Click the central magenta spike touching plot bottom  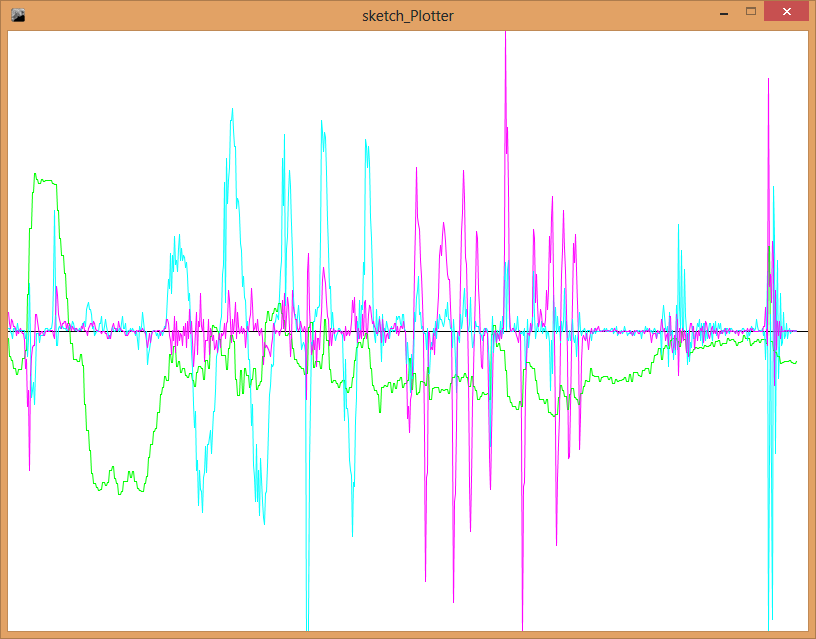coord(523,627)
